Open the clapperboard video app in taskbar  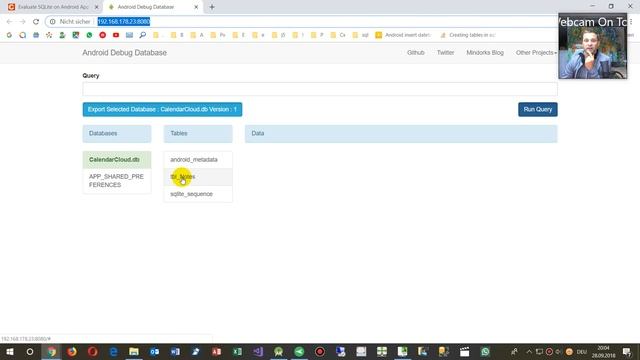pos(464,351)
